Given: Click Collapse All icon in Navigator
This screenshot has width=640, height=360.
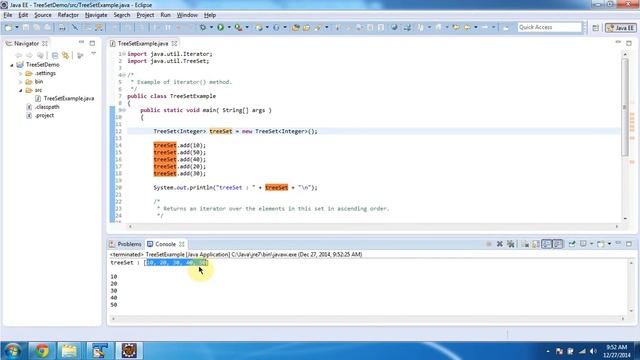Looking at the screenshot, I should click(55, 55).
